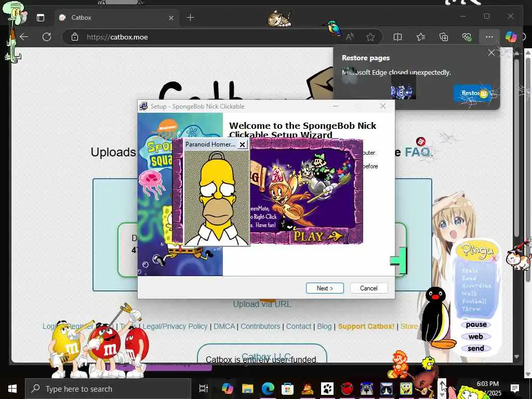Open the black-and-white cat taskbar app

point(386,389)
